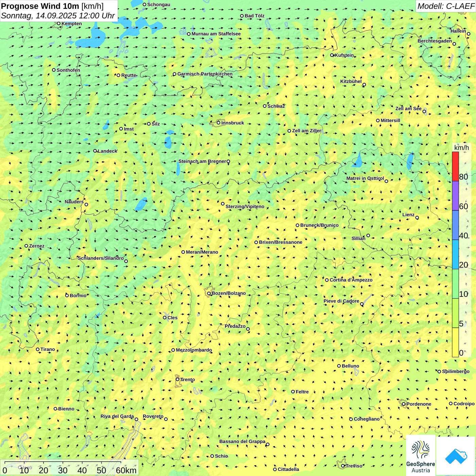This screenshot has width=476, height=476.
Task: Click the 'Bormio' label
Action: (x=78, y=295)
